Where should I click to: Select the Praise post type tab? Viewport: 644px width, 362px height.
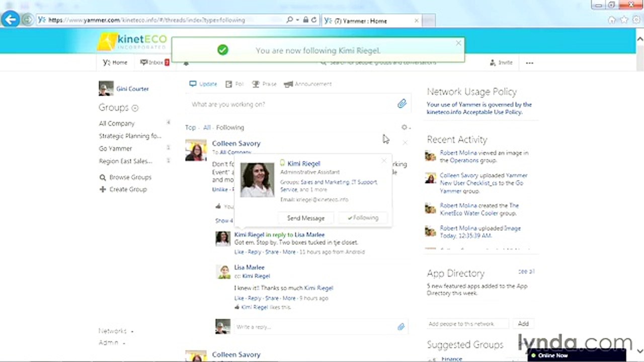coord(264,84)
